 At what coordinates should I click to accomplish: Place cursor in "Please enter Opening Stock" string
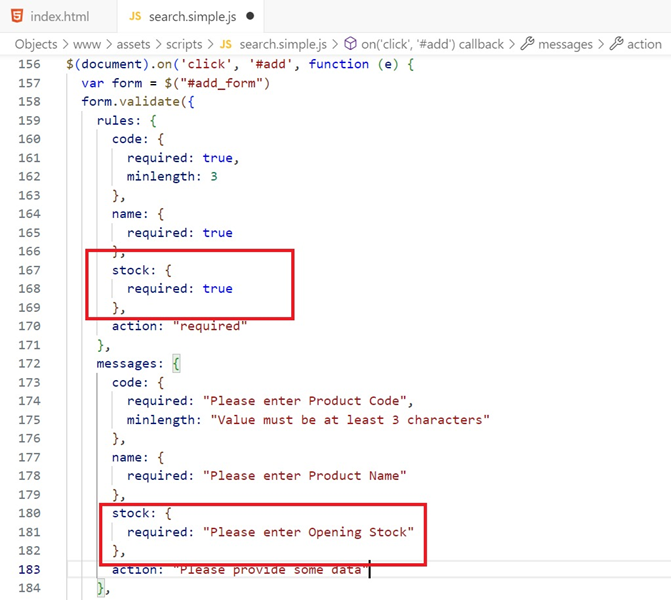(x=308, y=532)
